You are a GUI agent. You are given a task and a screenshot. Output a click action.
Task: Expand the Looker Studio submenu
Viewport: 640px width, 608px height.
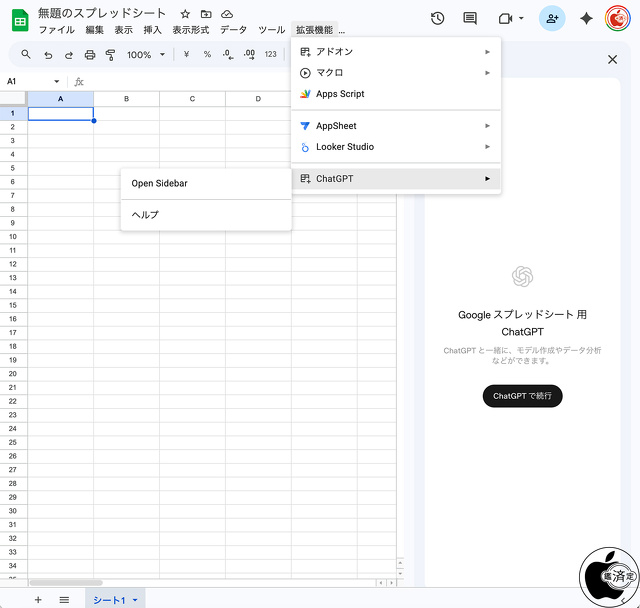coord(396,147)
